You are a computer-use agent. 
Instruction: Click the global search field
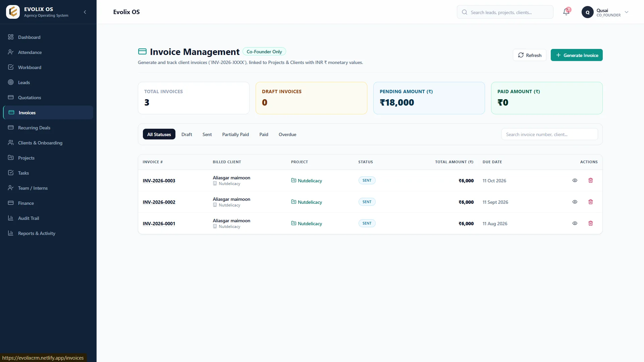coord(505,12)
